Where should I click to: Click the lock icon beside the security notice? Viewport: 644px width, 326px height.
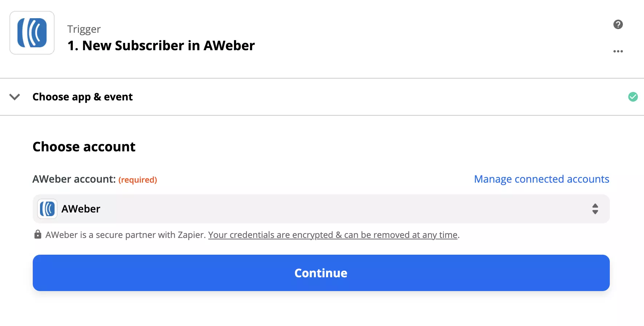[37, 235]
